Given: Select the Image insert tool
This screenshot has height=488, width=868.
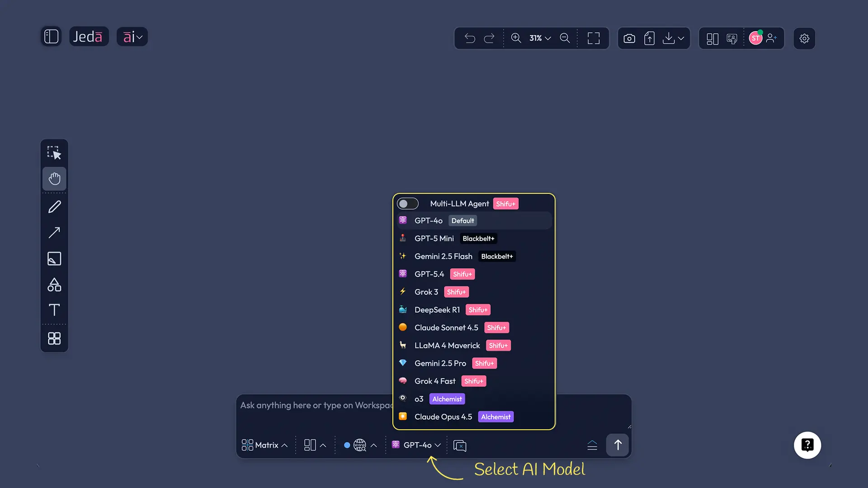Looking at the screenshot, I should tap(54, 258).
